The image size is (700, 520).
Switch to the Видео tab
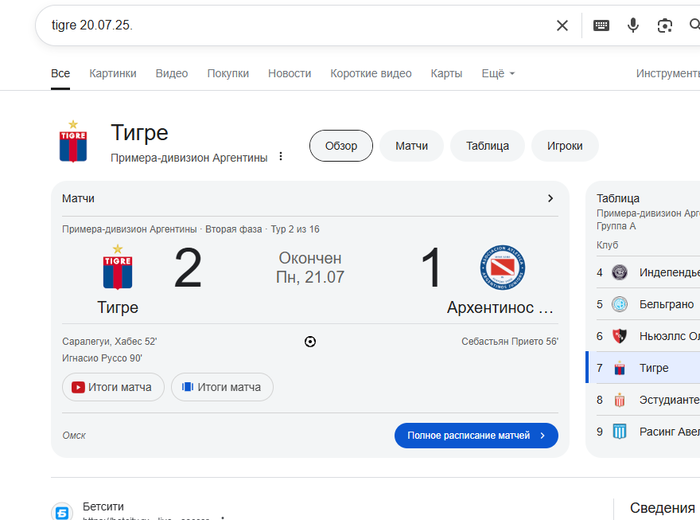pyautogui.click(x=171, y=73)
